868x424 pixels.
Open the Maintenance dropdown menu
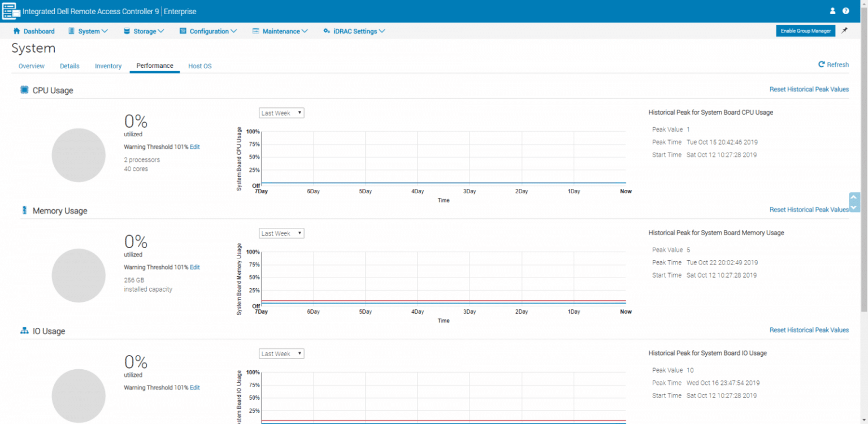pyautogui.click(x=280, y=31)
